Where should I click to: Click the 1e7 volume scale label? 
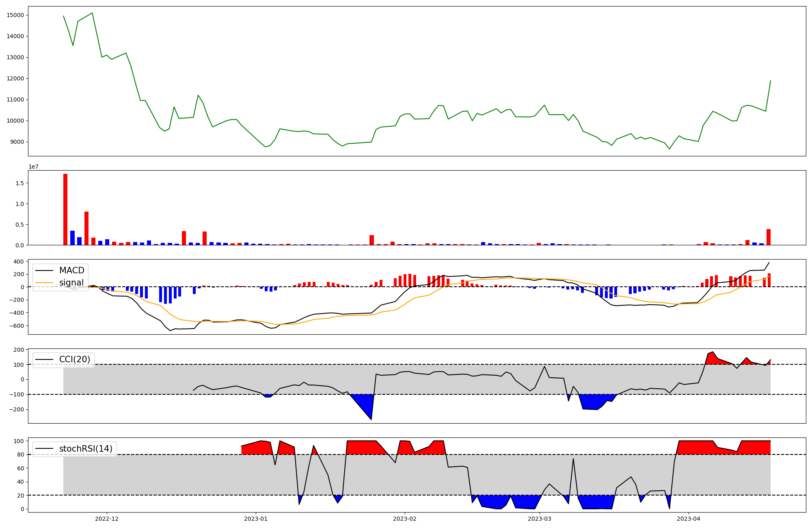point(33,167)
